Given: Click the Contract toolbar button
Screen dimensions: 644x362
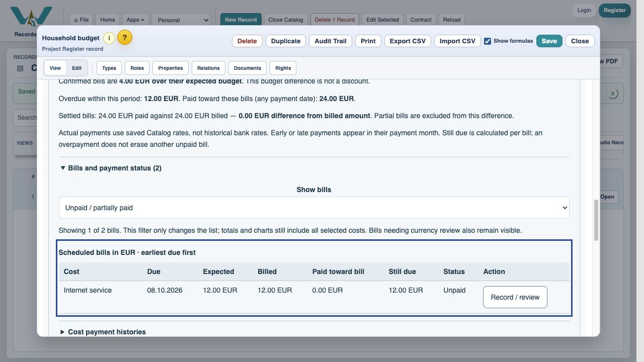Looking at the screenshot, I should pos(421,20).
